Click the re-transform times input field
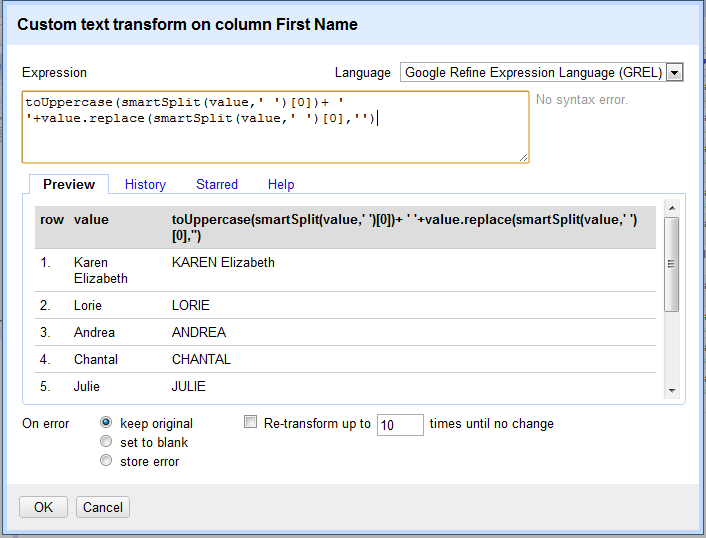The width and height of the screenshot is (706, 538). [x=400, y=425]
